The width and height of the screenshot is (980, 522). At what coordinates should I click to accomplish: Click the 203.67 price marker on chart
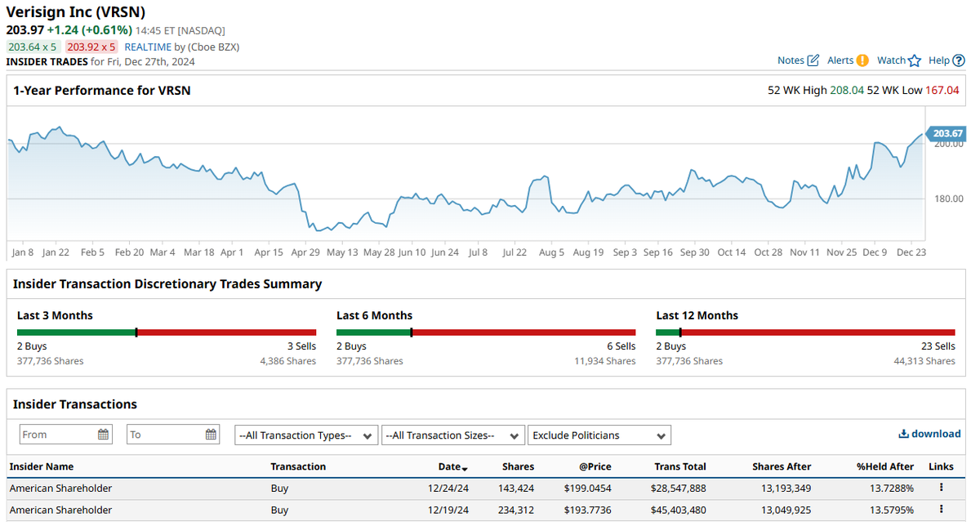point(946,133)
